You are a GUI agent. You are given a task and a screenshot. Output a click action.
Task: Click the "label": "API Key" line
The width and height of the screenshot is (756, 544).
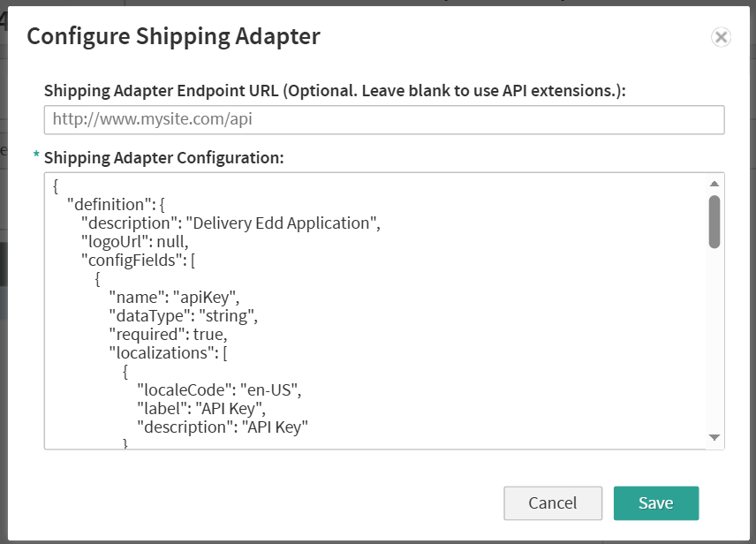pyautogui.click(x=201, y=408)
